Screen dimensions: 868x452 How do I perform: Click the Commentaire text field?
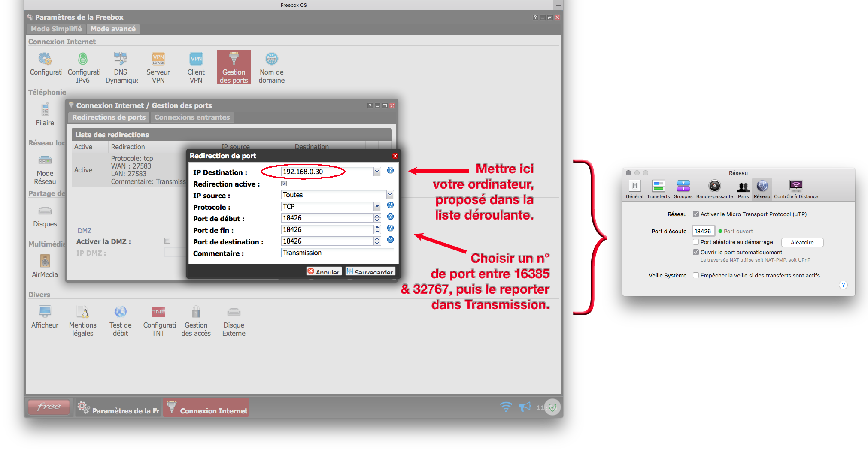pos(337,253)
